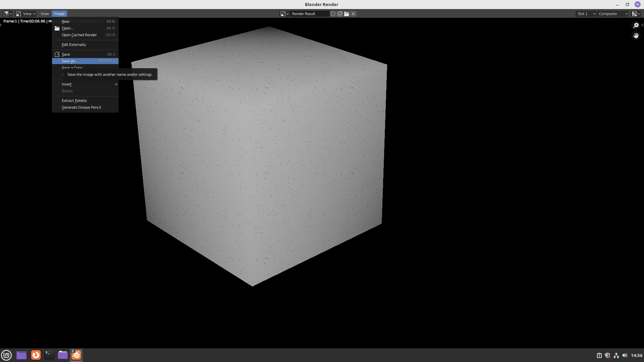This screenshot has width=644, height=362.
Task: Click the new image copy icon
Action: pyautogui.click(x=340, y=14)
